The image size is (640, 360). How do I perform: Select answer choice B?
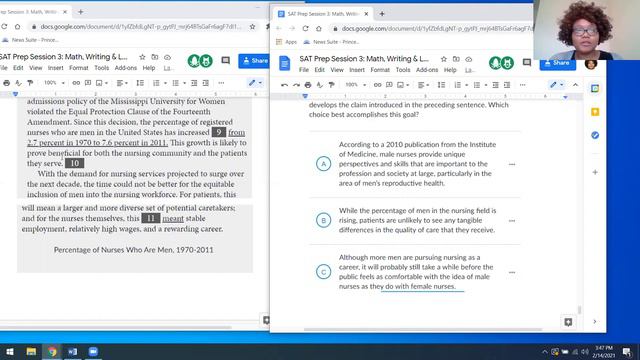pos(323,220)
